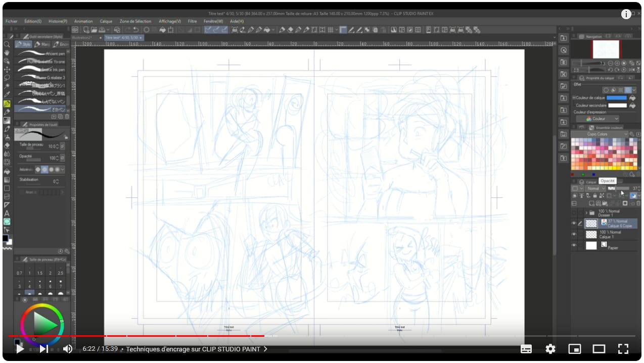The height and width of the screenshot is (363, 644).
Task: Click Navigator panel canvas thumbnail
Action: (605, 49)
